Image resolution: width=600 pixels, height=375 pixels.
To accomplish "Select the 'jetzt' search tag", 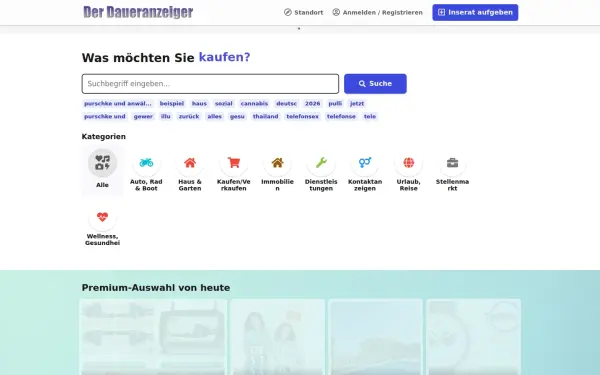I will point(357,104).
